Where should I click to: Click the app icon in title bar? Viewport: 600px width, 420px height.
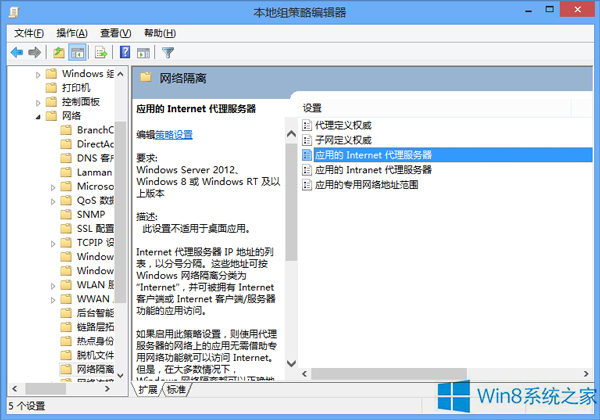pyautogui.click(x=14, y=12)
